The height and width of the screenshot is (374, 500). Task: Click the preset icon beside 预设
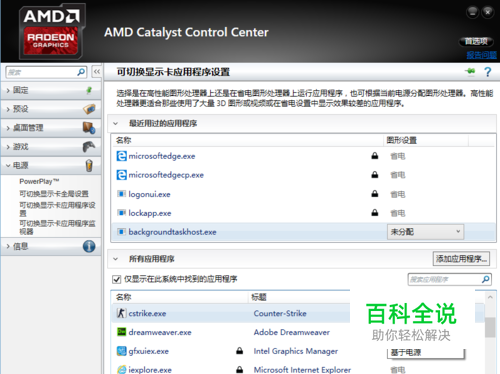coord(89,109)
